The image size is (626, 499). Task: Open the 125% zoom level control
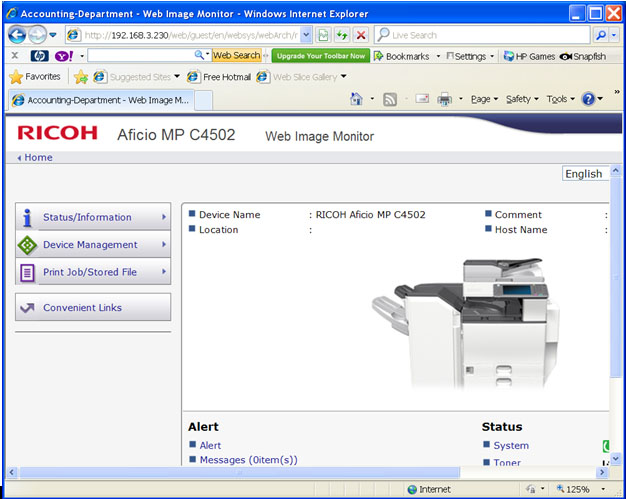click(x=580, y=489)
